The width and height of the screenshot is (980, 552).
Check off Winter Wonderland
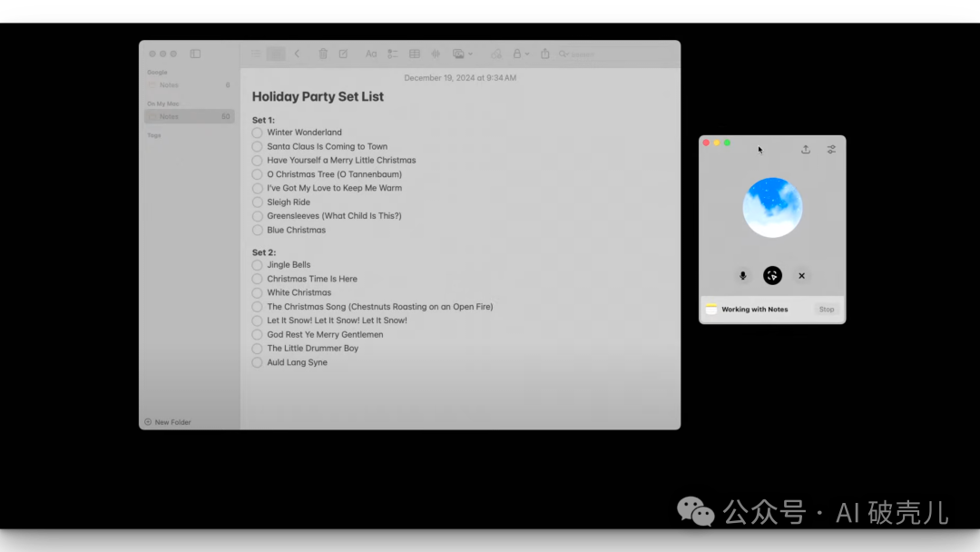click(258, 133)
